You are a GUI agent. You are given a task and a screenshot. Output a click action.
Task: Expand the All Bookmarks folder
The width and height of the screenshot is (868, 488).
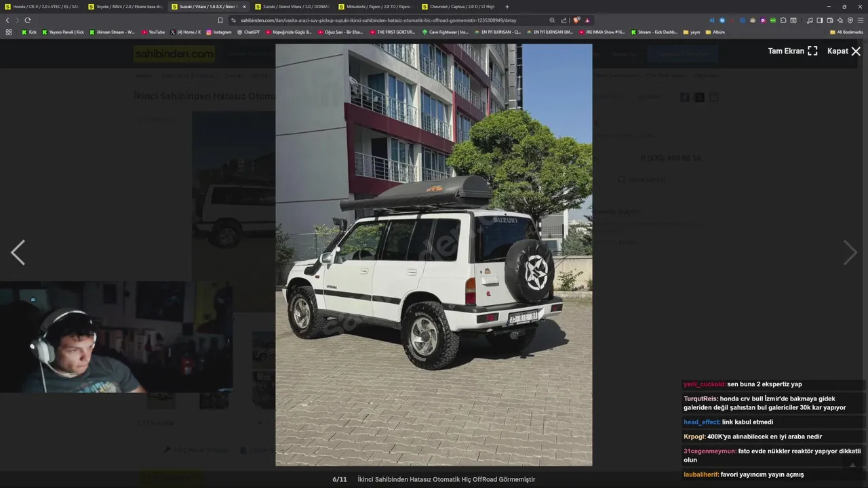[846, 32]
